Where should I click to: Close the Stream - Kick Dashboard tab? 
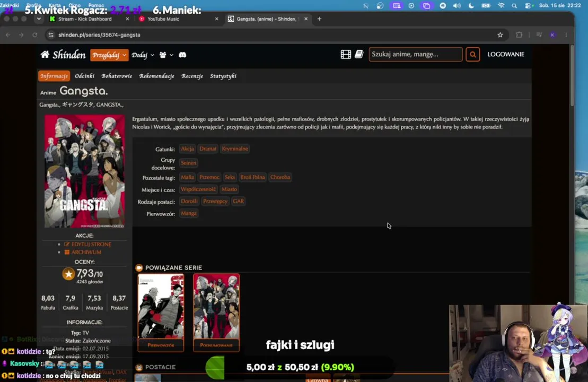click(127, 19)
